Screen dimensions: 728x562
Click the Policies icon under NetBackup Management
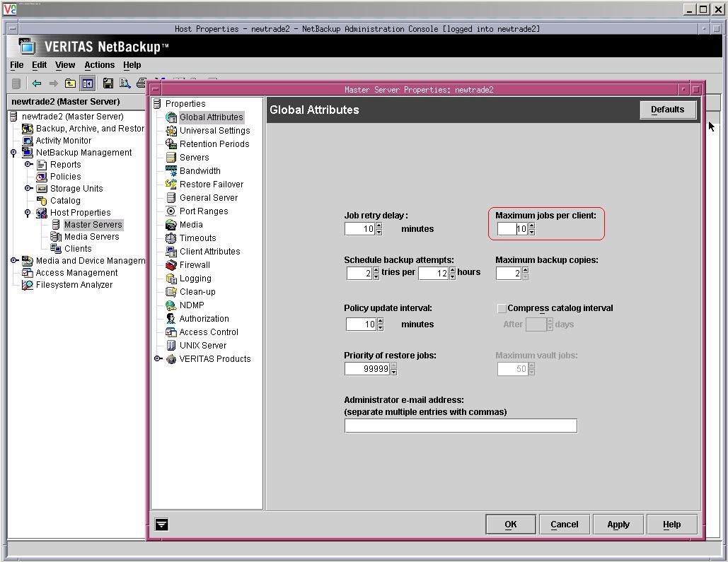coord(42,177)
